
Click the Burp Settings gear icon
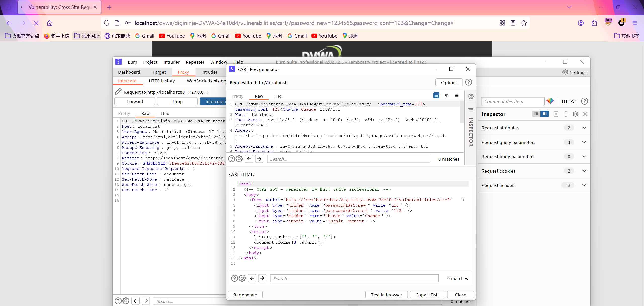(565, 72)
